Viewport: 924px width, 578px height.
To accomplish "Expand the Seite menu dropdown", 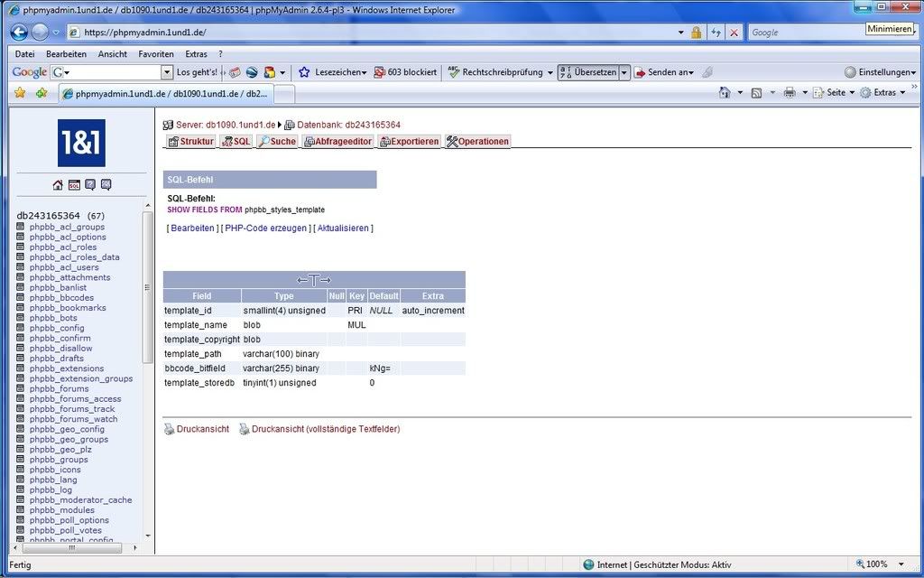I will click(x=852, y=93).
